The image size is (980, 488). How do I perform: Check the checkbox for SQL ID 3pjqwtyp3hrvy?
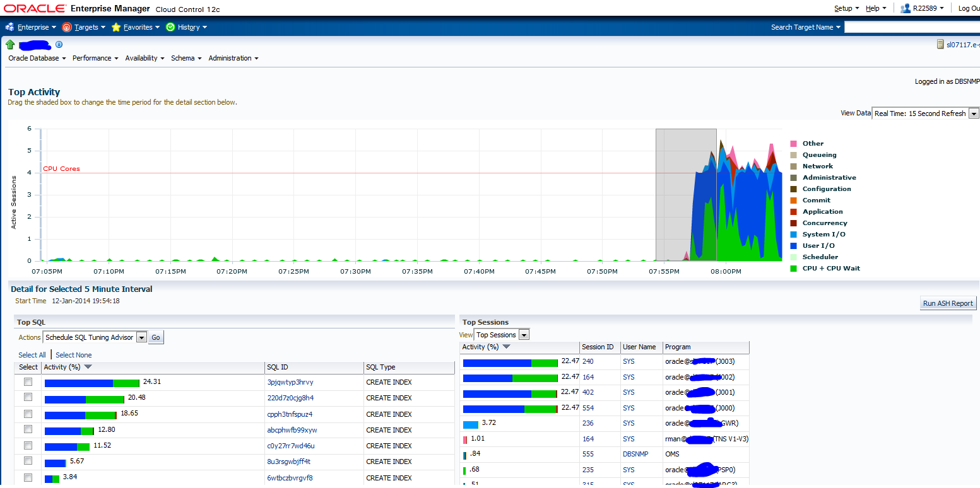(28, 381)
